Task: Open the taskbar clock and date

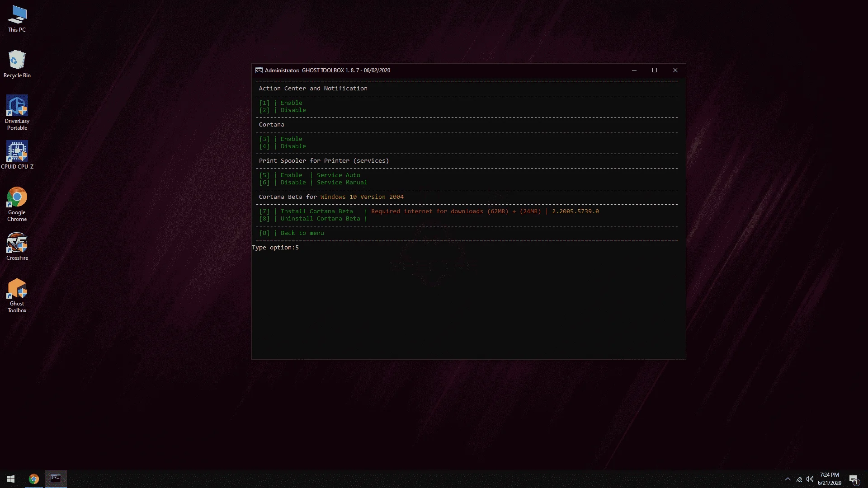Action: coord(830,479)
